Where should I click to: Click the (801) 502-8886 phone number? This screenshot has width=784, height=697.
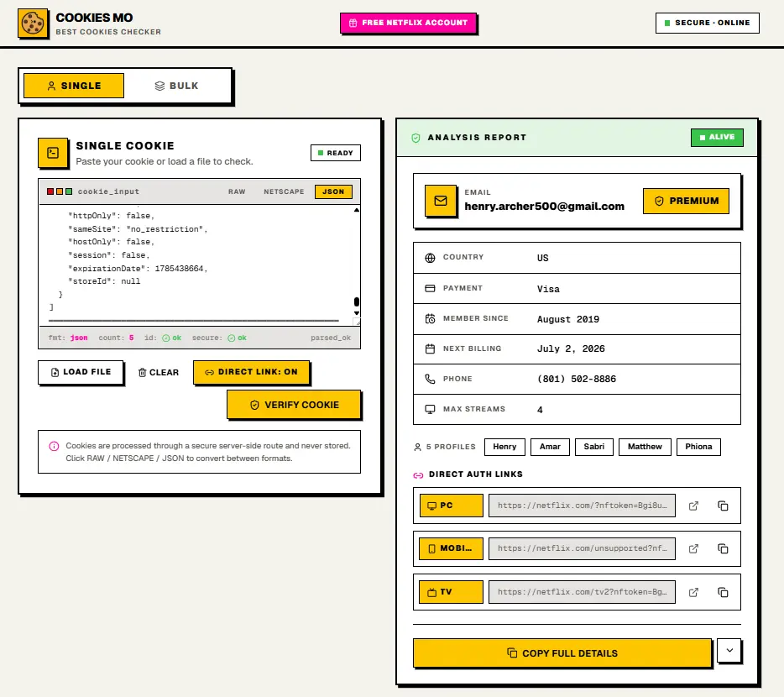577,380
